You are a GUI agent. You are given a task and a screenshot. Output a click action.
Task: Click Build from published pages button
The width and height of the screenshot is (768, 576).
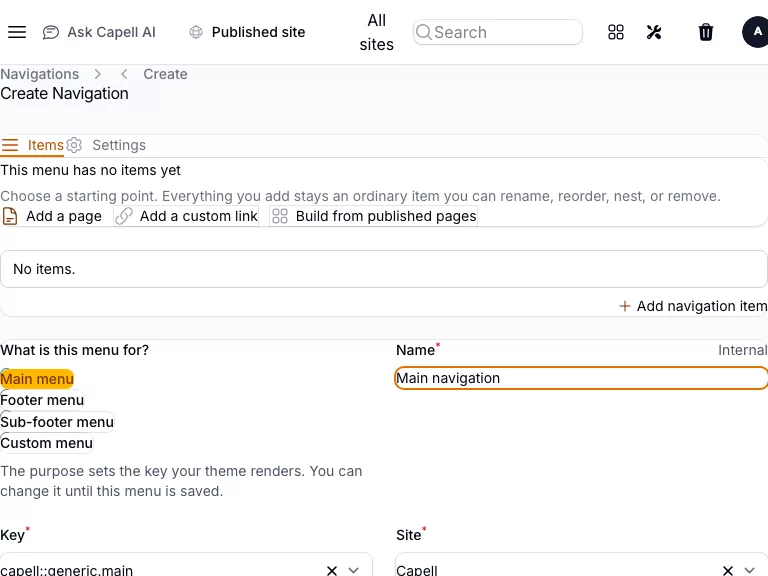(x=374, y=216)
